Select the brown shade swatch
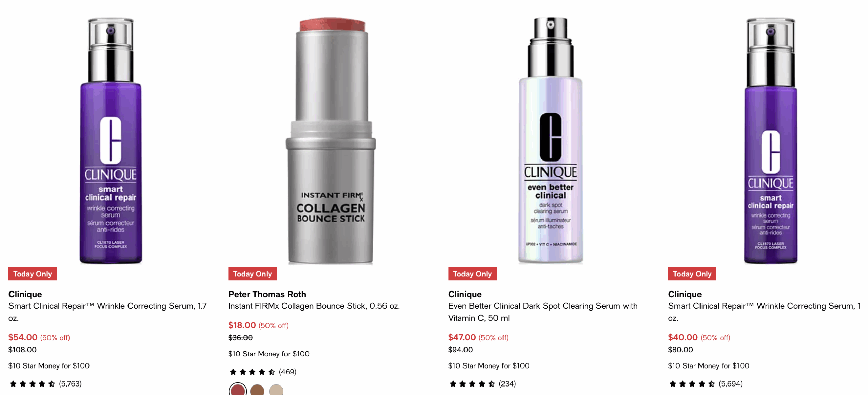 click(x=257, y=390)
